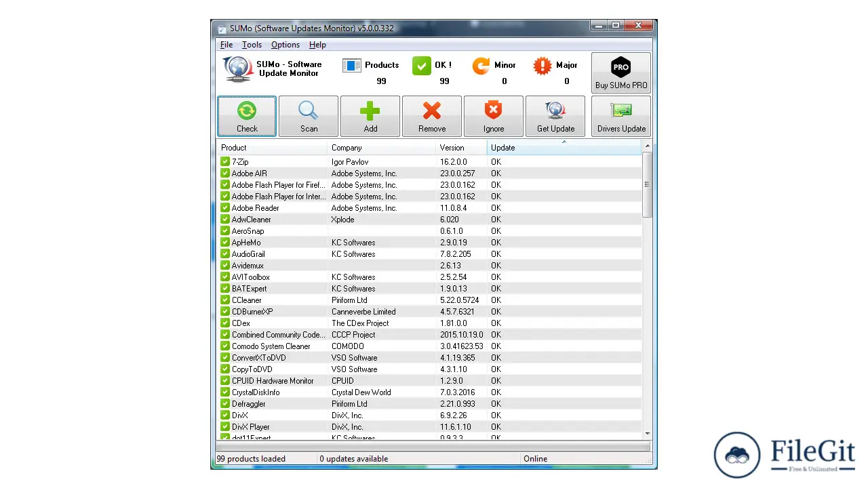Select Adobe Flash Player for Internet row
Screen dimensions: 868x488
[x=429, y=197]
